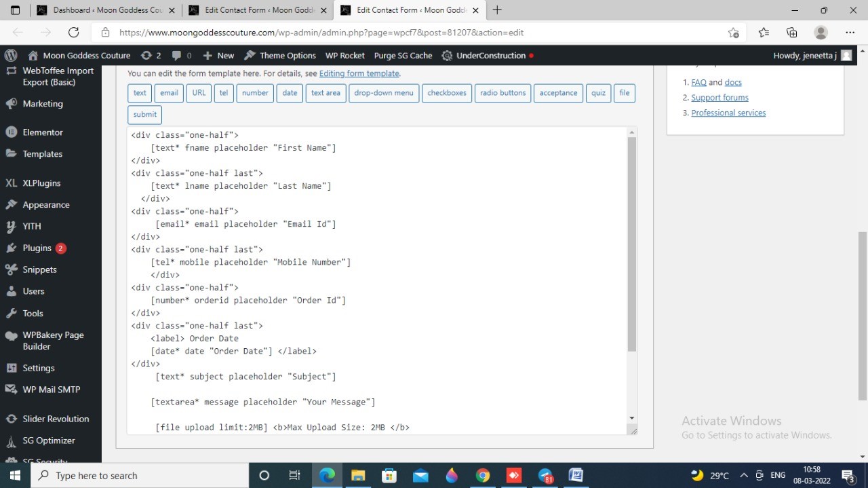Click inside the form template editor
868x488 pixels.
click(x=377, y=280)
